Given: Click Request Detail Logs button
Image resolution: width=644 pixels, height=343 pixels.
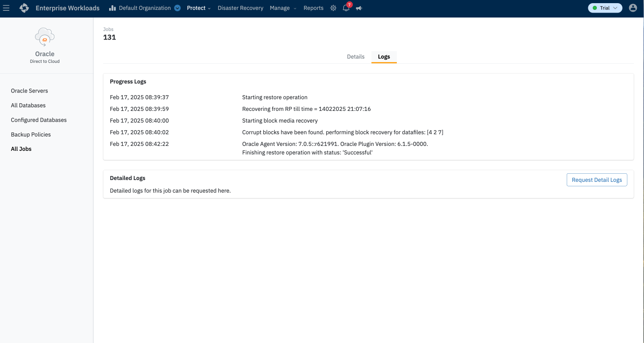Looking at the screenshot, I should point(596,180).
